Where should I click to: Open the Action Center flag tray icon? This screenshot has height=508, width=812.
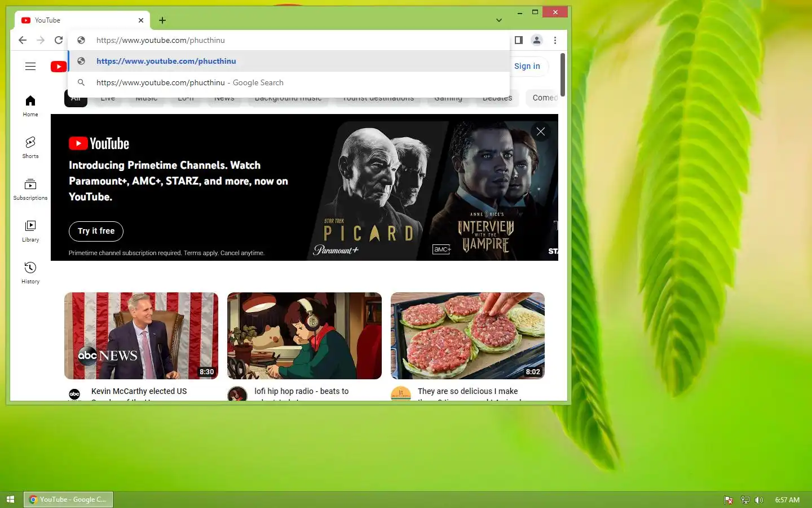(729, 500)
